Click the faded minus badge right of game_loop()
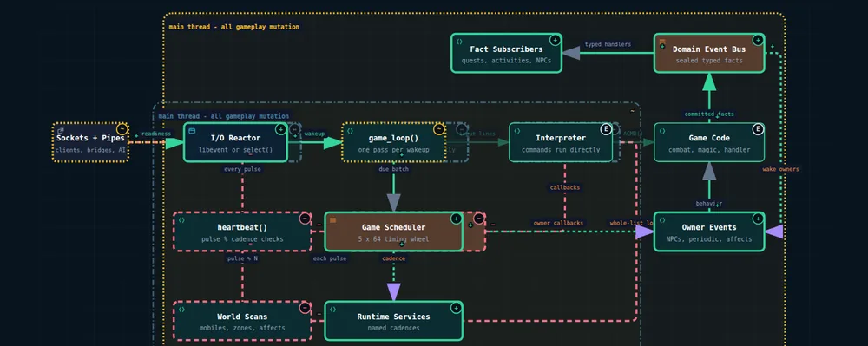 [463, 129]
